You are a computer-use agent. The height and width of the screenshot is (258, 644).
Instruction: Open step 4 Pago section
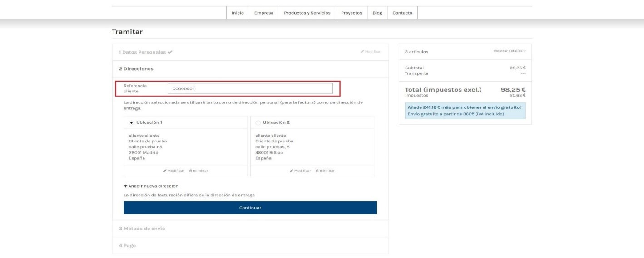[x=250, y=245]
